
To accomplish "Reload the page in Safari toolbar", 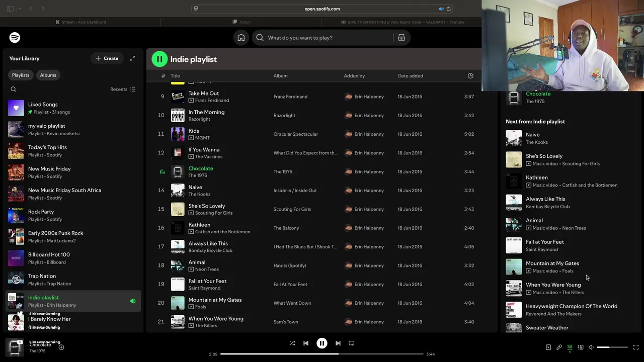I will [x=448, y=9].
